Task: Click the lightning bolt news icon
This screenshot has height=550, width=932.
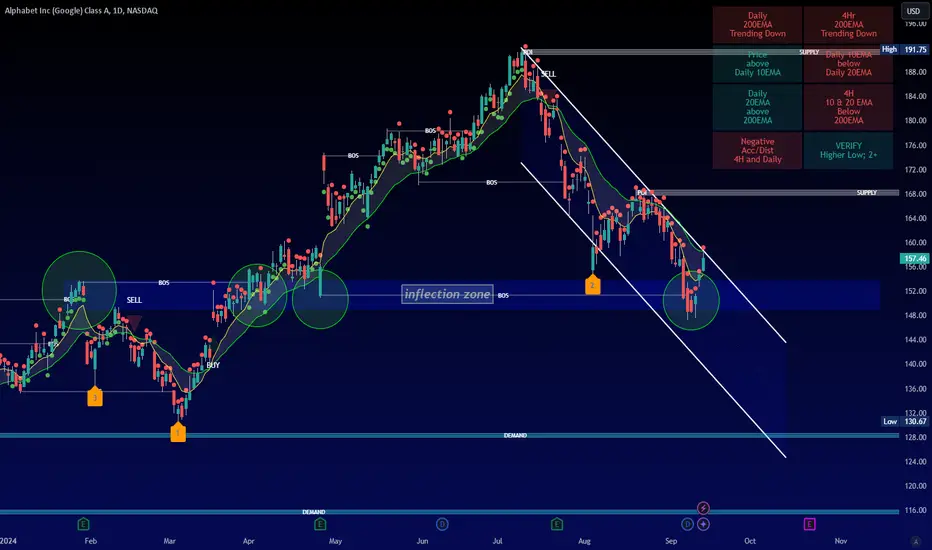Action: click(703, 508)
